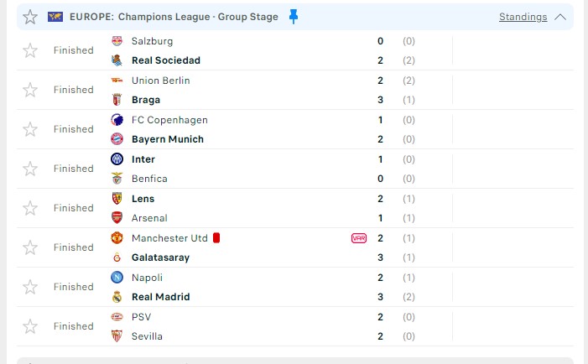Image resolution: width=588 pixels, height=364 pixels.
Task: Select the Real Sociedad team name
Action: click(166, 60)
